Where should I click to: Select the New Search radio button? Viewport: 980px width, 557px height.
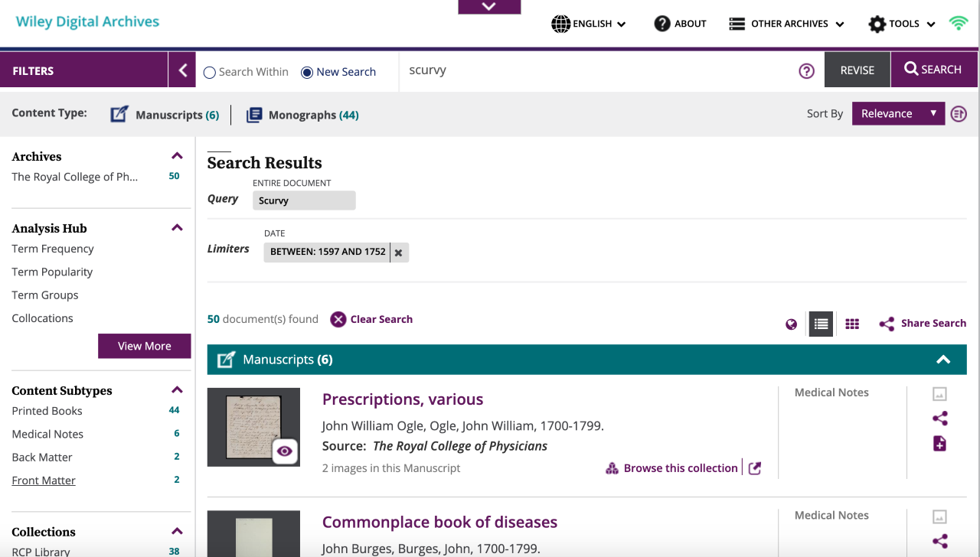tap(307, 73)
